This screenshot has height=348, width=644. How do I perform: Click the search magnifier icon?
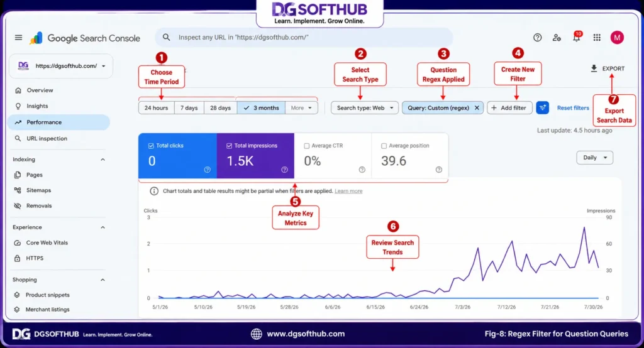point(166,37)
